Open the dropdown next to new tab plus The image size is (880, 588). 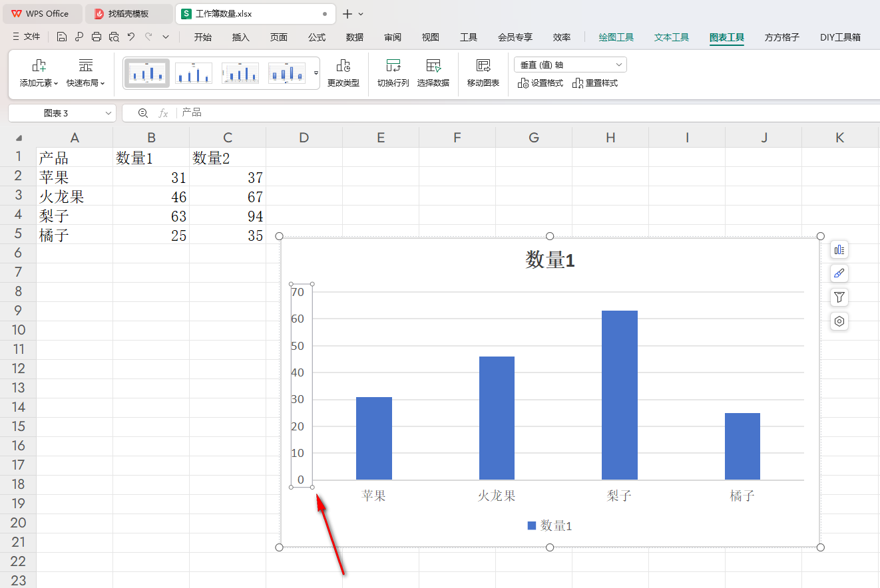[x=361, y=14]
